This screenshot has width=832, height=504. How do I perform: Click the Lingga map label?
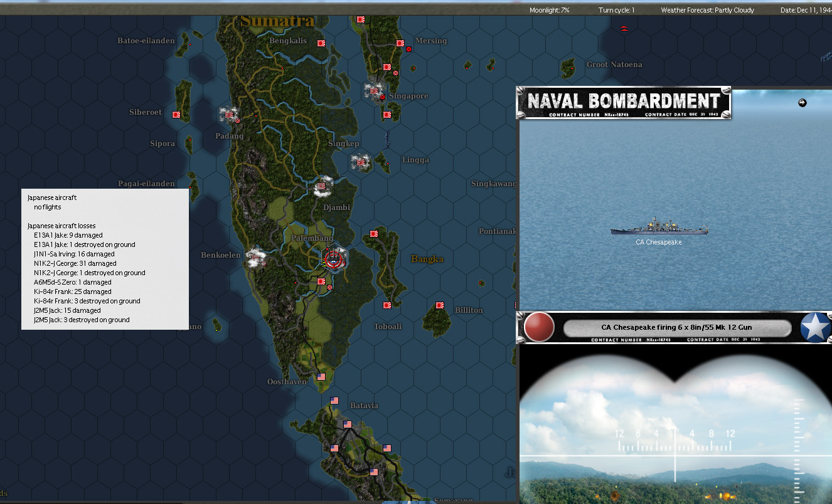(415, 160)
